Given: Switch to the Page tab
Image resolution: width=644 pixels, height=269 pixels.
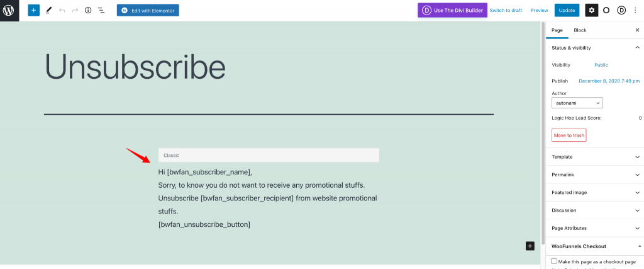Looking at the screenshot, I should pyautogui.click(x=557, y=30).
